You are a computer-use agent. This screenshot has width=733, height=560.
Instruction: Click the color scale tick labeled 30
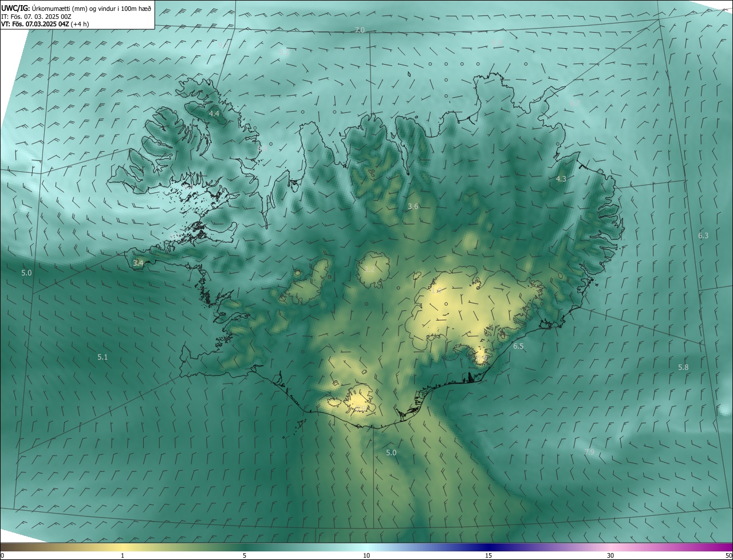[x=610, y=556]
